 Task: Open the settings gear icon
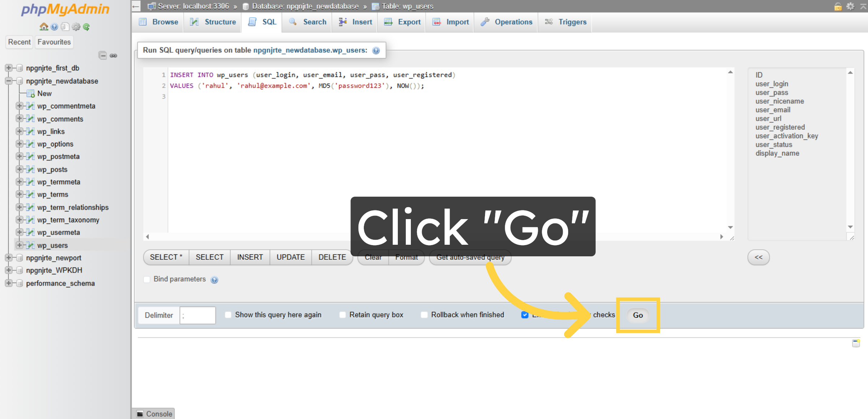76,27
